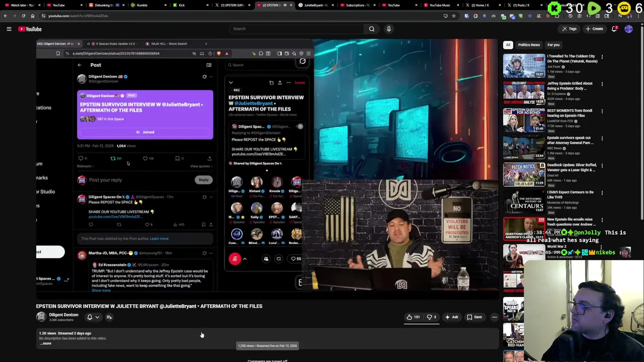The width and height of the screenshot is (644, 362).
Task: Open options menu for Coldest City video
Action: click(602, 57)
